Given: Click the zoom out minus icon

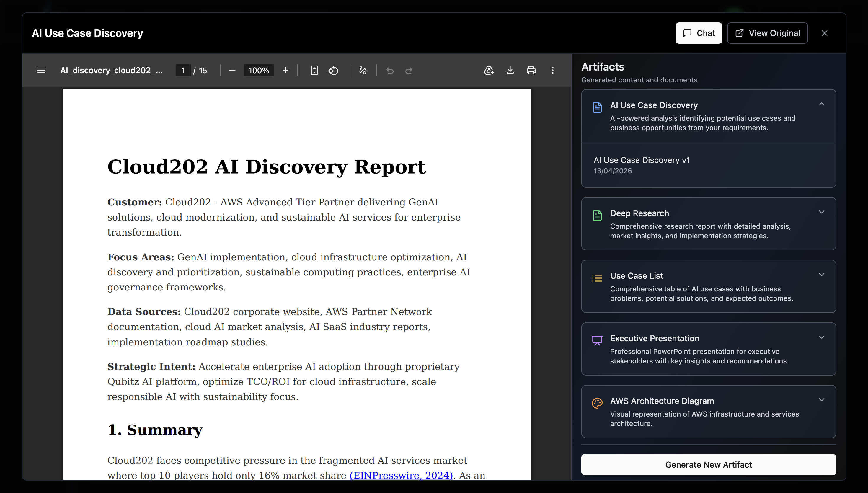Looking at the screenshot, I should point(232,71).
